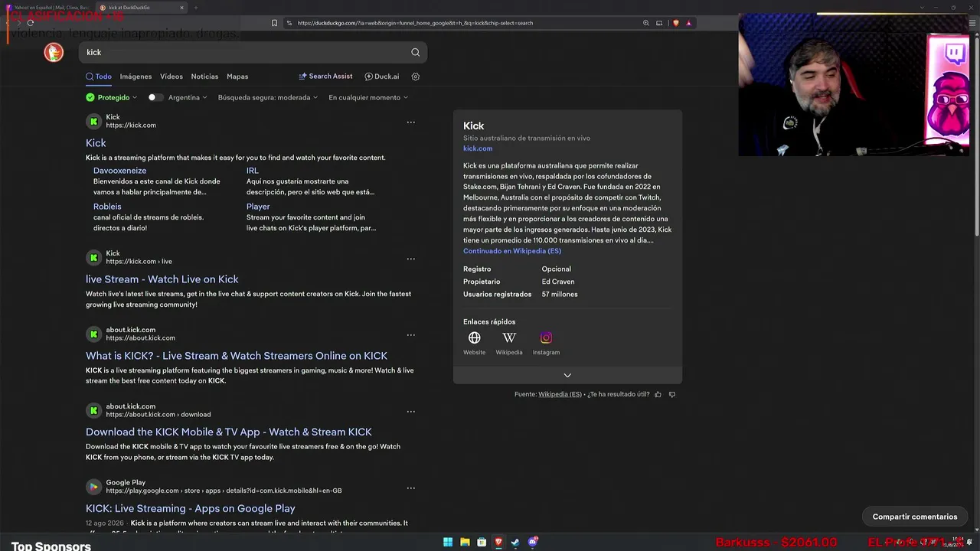980x551 pixels.
Task: Click the Brave Rewards triangle icon
Action: 688,23
